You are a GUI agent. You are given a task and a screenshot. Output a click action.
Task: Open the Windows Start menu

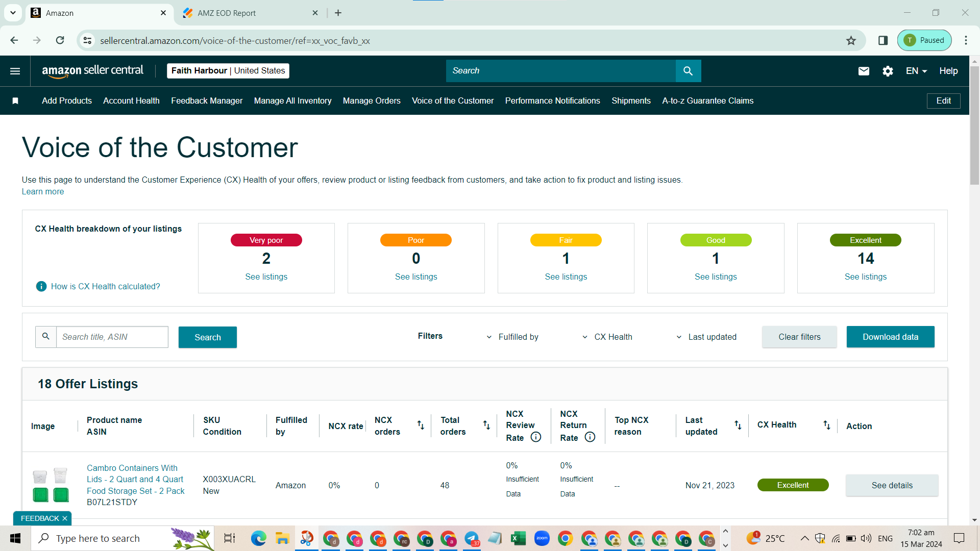pyautogui.click(x=15, y=538)
